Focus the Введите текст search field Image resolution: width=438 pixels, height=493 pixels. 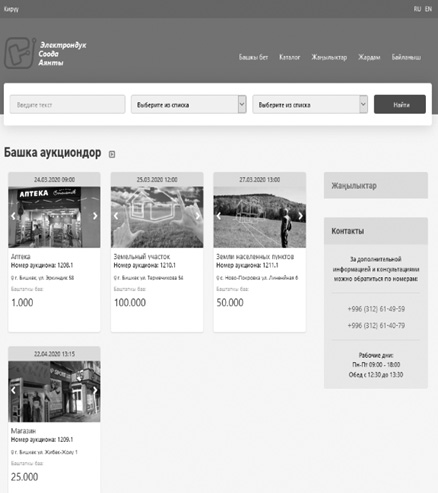coord(67,105)
